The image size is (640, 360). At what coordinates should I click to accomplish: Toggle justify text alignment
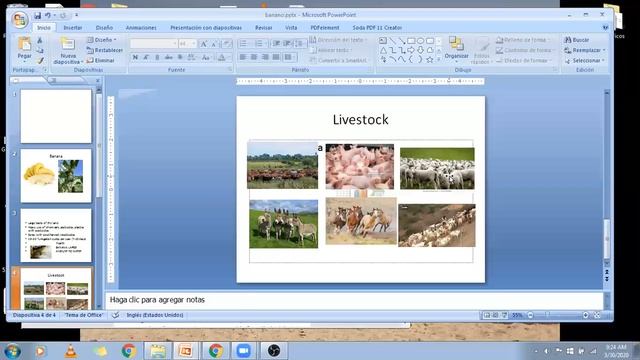276,57
